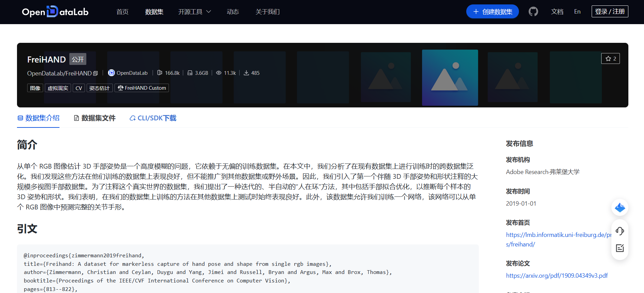Viewport: 644px width, 293px height.
Task: Click the 图像 tag
Action: (35, 88)
